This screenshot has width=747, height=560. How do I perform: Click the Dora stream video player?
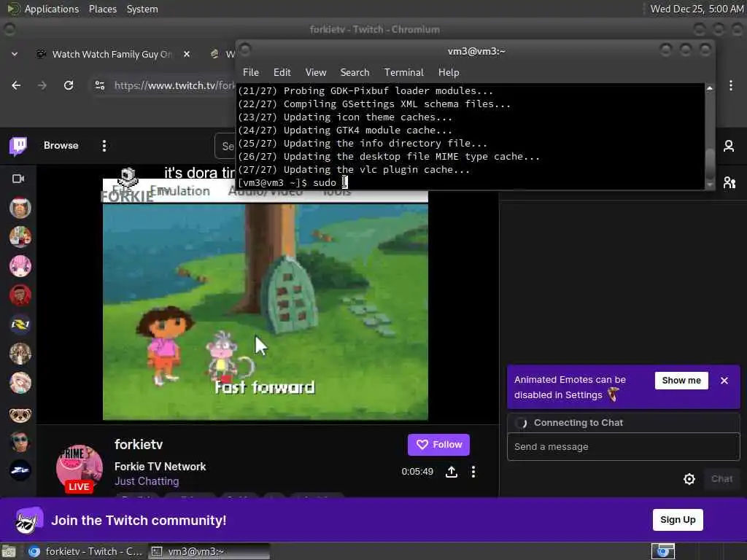click(x=266, y=305)
